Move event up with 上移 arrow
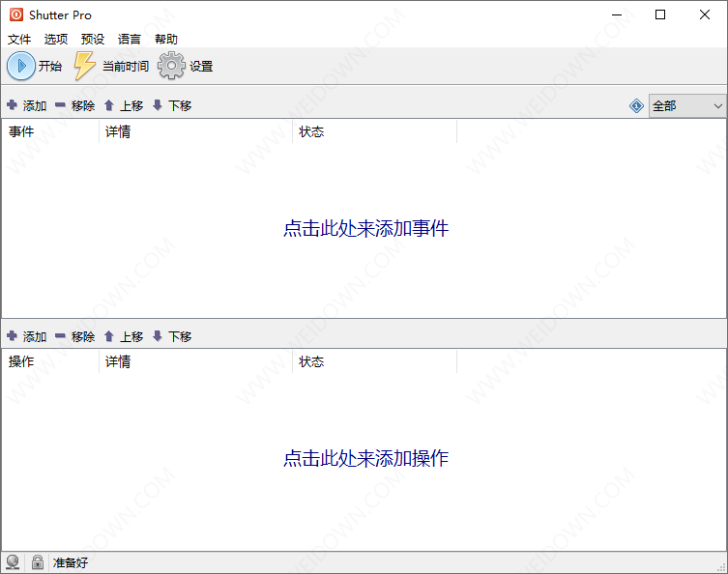The height and width of the screenshot is (574, 728). pos(109,105)
